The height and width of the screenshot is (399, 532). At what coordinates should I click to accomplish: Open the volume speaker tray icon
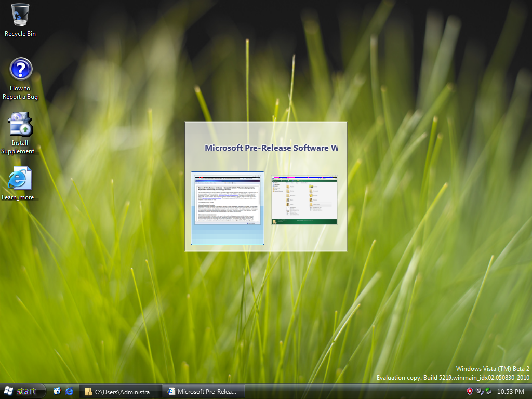pyautogui.click(x=479, y=391)
